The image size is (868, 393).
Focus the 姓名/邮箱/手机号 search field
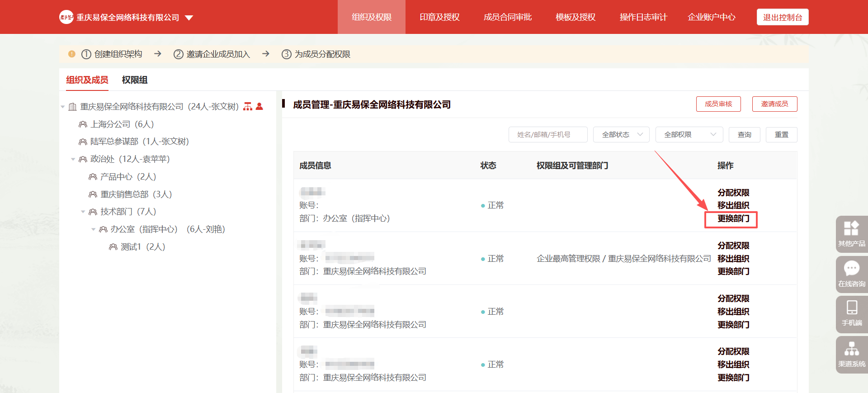pyautogui.click(x=548, y=135)
